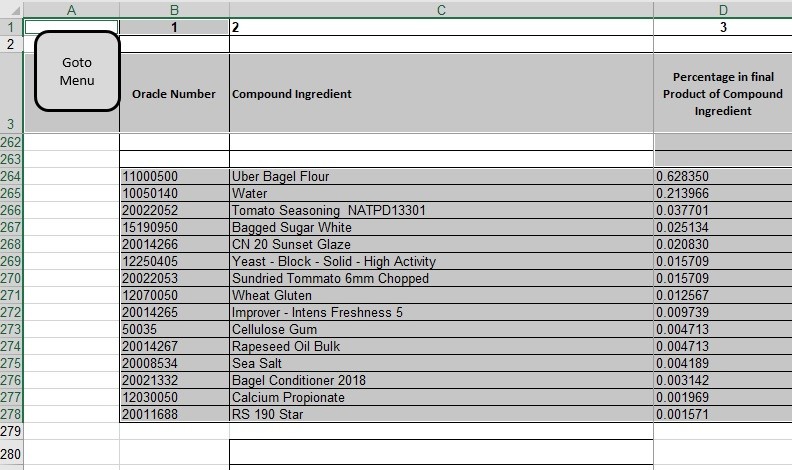Click oracle number 20014265
Viewport: 792px width, 470px height.
(174, 312)
